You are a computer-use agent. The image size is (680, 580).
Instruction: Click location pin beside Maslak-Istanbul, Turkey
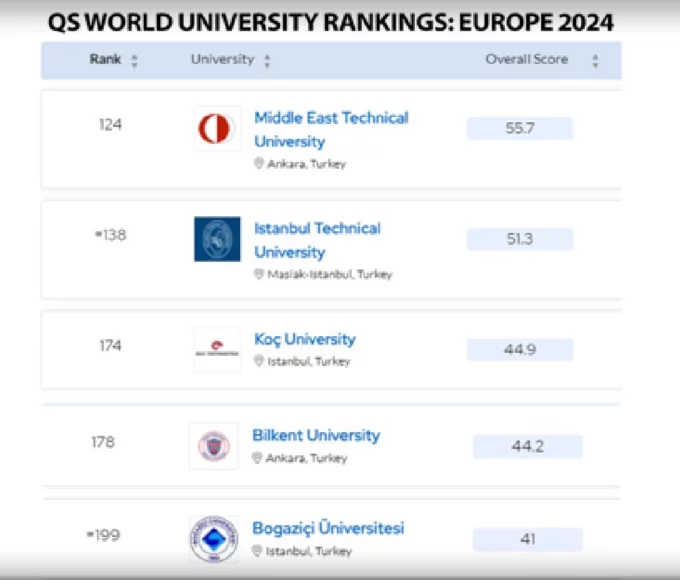[x=259, y=274]
